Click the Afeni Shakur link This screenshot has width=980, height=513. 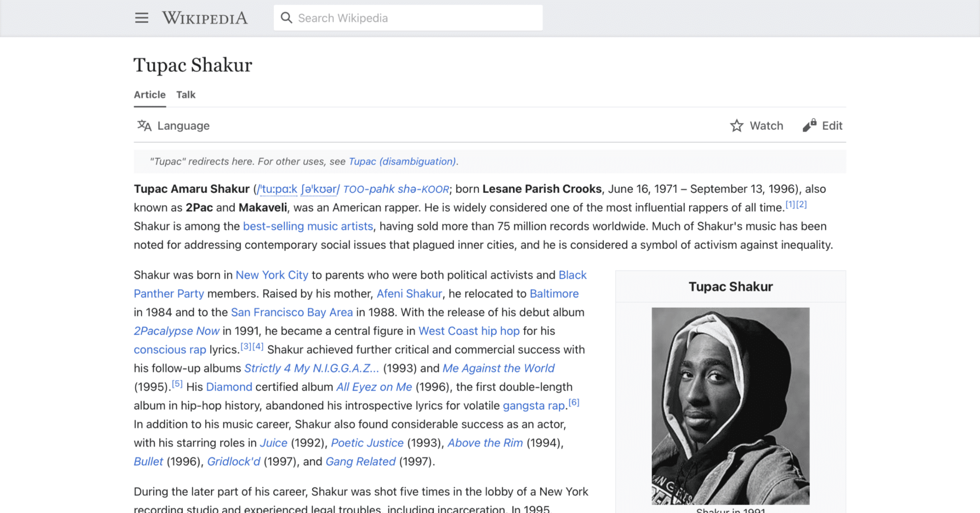[x=409, y=294]
